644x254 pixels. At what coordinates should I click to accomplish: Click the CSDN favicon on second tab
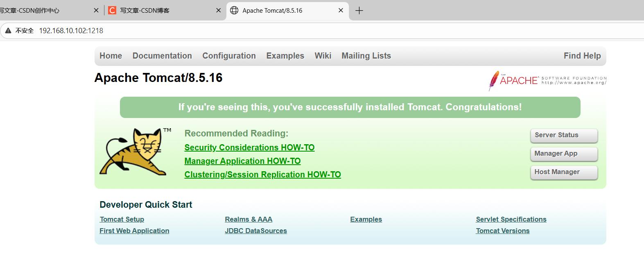click(x=112, y=10)
